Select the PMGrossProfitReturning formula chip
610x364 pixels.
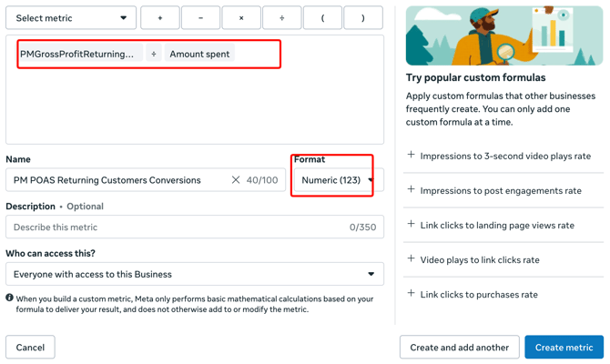pyautogui.click(x=80, y=54)
